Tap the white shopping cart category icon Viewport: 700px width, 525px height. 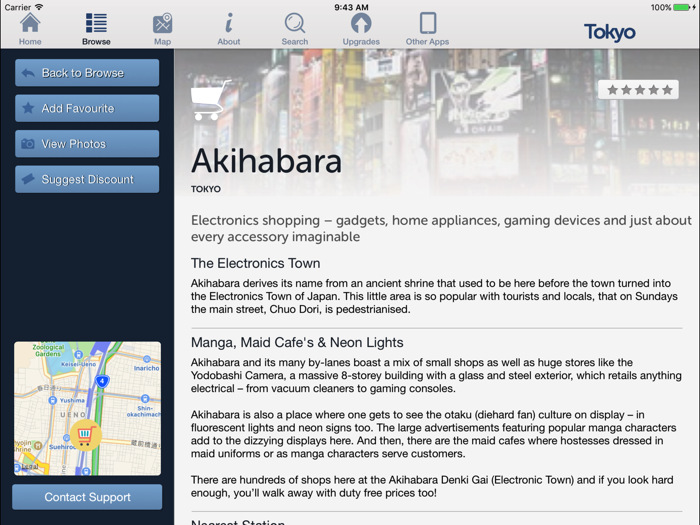coord(210,100)
